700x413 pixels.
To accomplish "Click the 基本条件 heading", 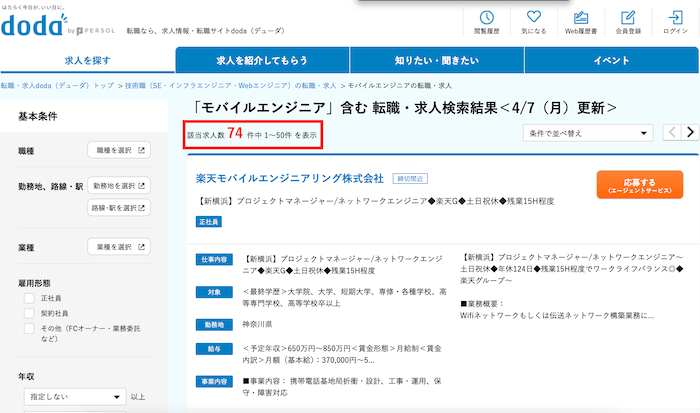I will pos(38,117).
